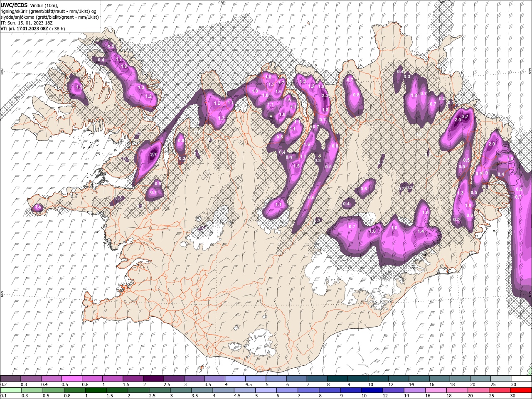Click the light lavender 4 snow legend swatch

coord(235,379)
